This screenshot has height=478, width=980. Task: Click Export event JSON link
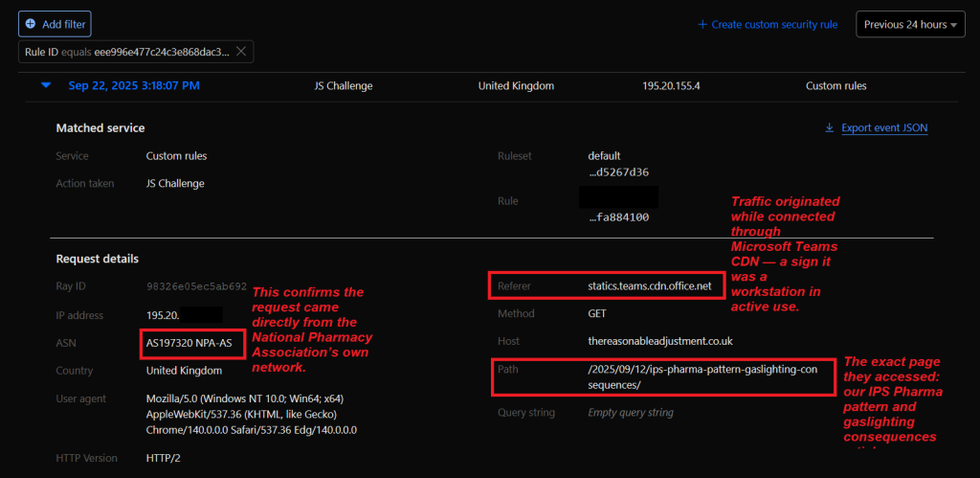coord(884,127)
